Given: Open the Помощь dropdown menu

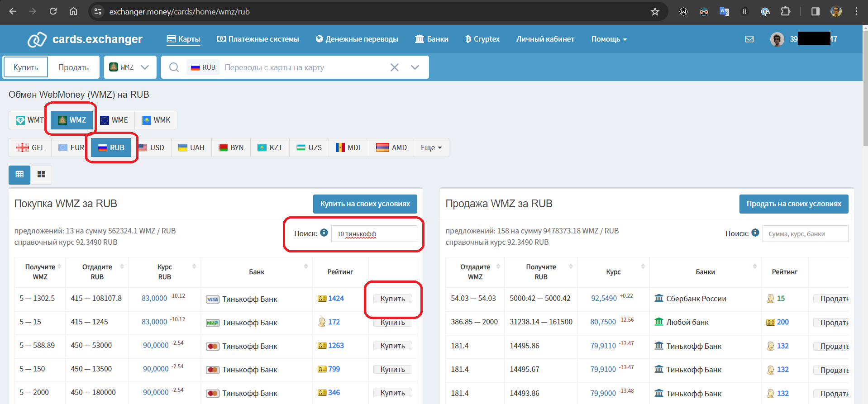Looking at the screenshot, I should pyautogui.click(x=609, y=39).
